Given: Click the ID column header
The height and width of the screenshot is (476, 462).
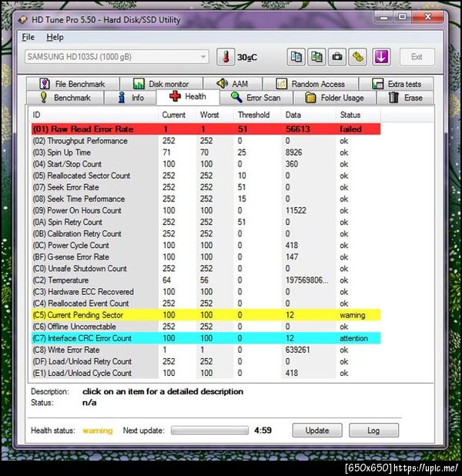Looking at the screenshot, I should click(93, 115).
